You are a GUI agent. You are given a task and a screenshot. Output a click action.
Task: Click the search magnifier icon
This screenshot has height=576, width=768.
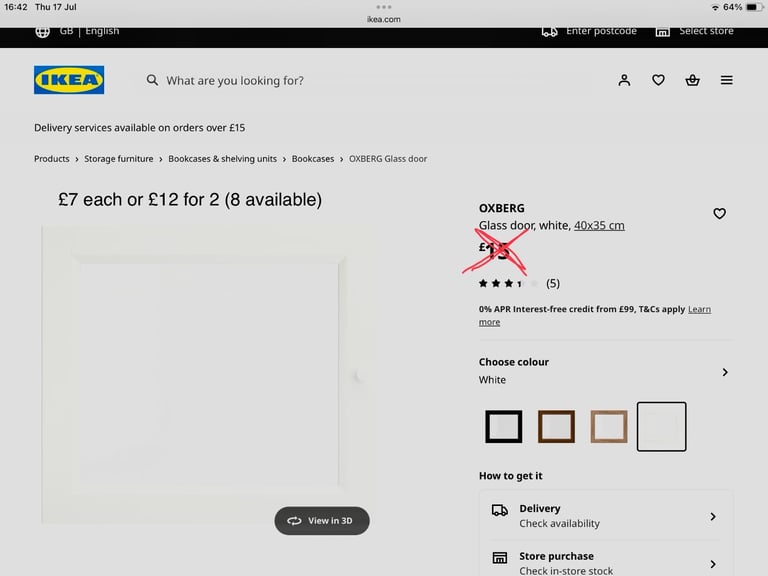pos(152,80)
